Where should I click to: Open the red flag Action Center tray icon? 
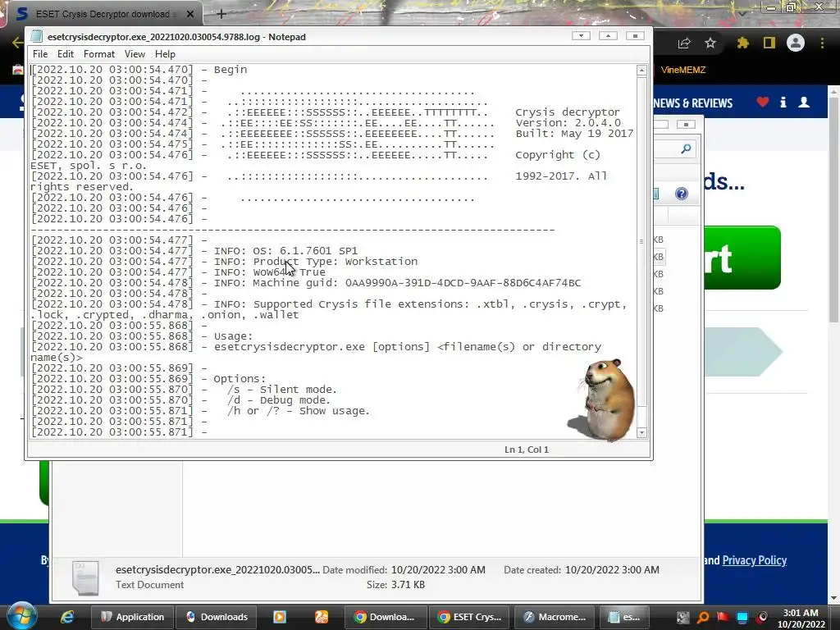click(x=723, y=617)
